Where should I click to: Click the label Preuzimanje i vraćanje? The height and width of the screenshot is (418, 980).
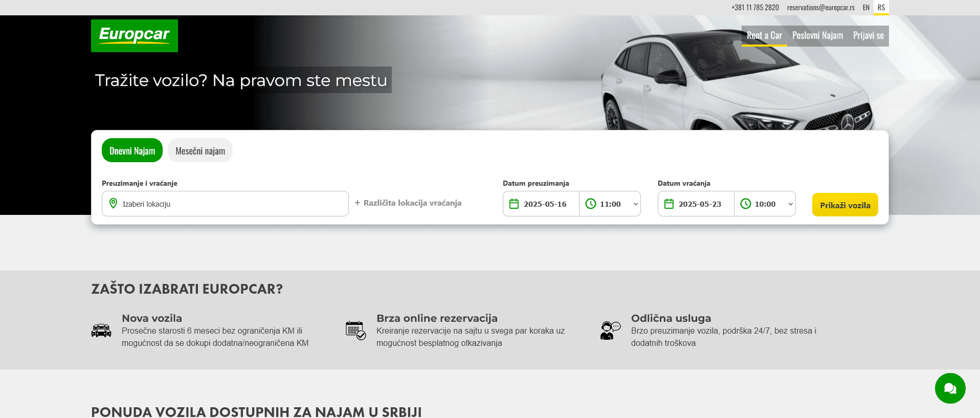tap(140, 183)
